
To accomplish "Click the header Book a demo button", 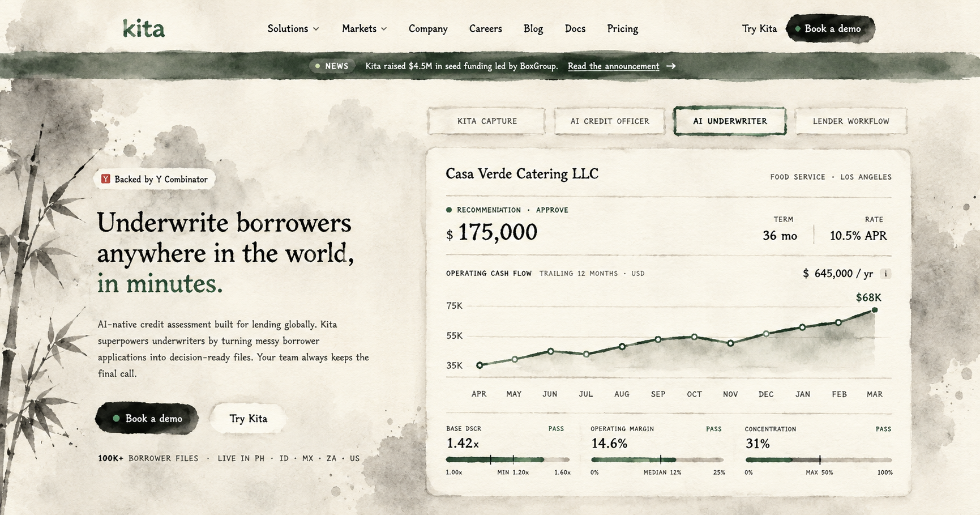I will [831, 28].
